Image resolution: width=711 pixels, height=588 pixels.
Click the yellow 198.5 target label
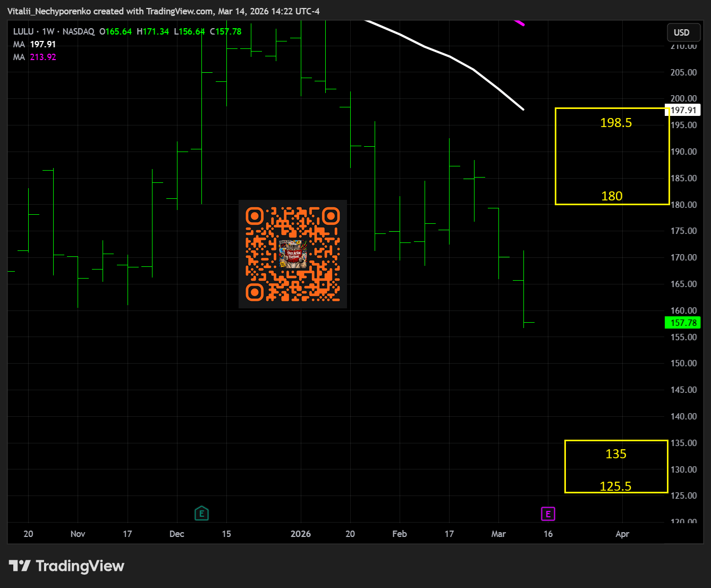click(x=616, y=123)
